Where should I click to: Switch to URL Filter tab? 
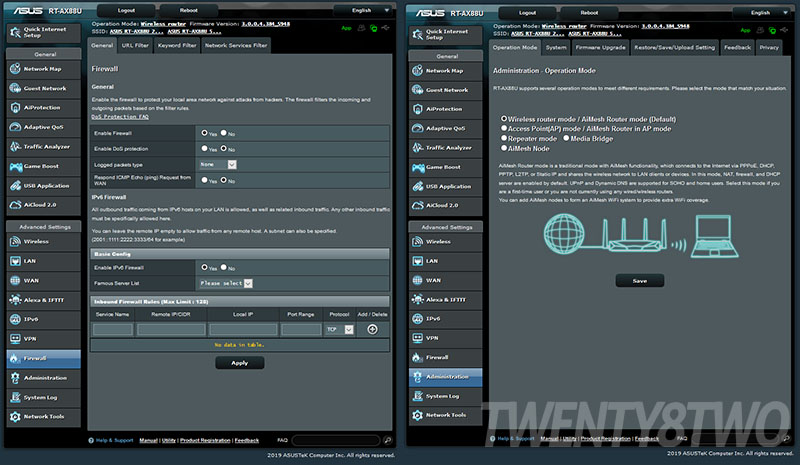coord(135,45)
